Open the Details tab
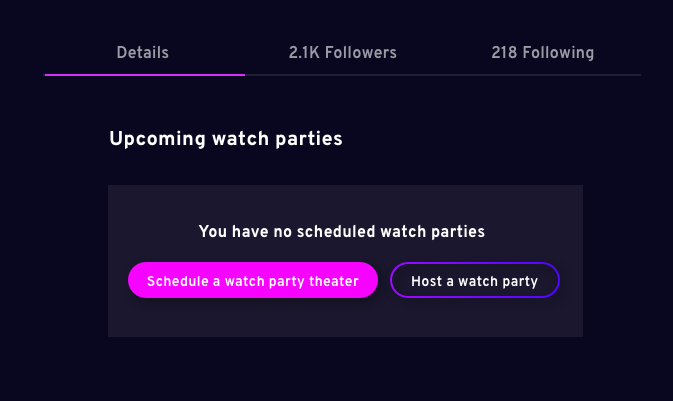 coord(142,53)
